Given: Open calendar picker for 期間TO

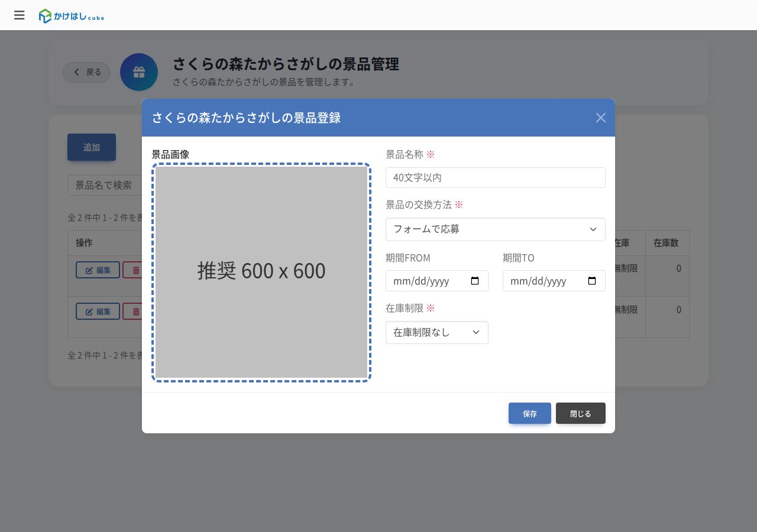Looking at the screenshot, I should tap(592, 281).
